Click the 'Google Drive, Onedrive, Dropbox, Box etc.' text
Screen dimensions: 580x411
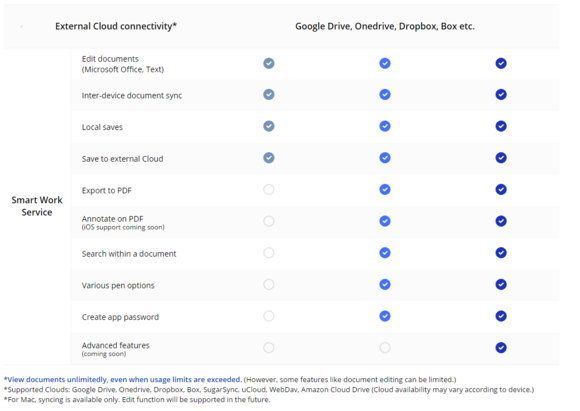click(385, 26)
